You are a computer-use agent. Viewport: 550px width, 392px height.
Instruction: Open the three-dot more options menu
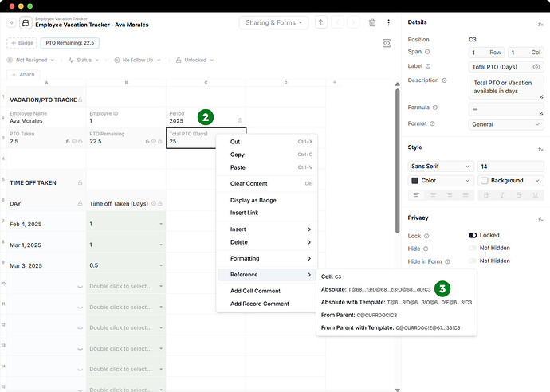(389, 23)
